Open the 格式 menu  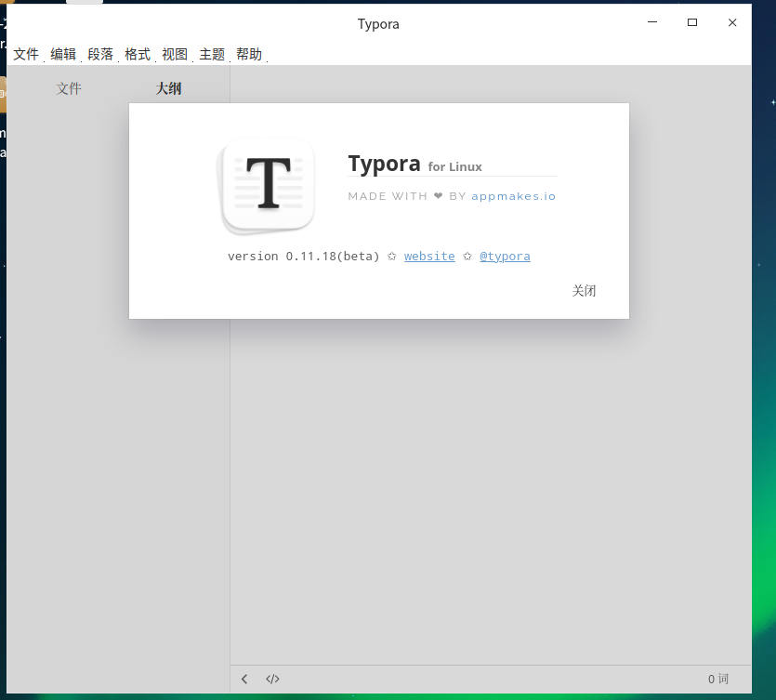(138, 55)
